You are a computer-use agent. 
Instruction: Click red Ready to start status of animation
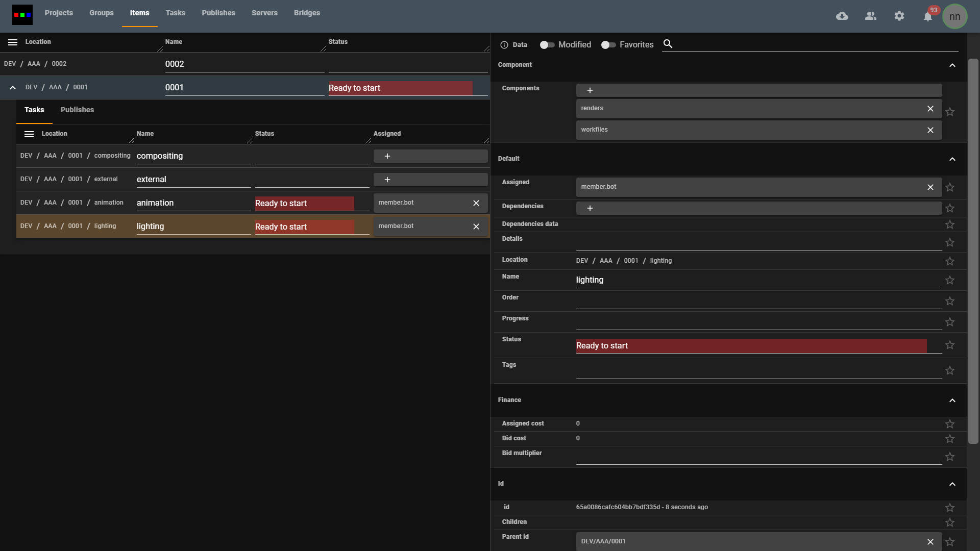tap(304, 204)
